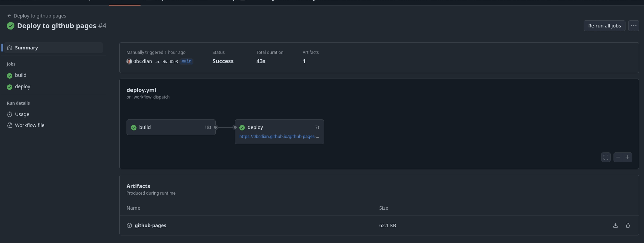Click the 19s duration on build node
This screenshot has width=644, height=243.
[x=208, y=127]
